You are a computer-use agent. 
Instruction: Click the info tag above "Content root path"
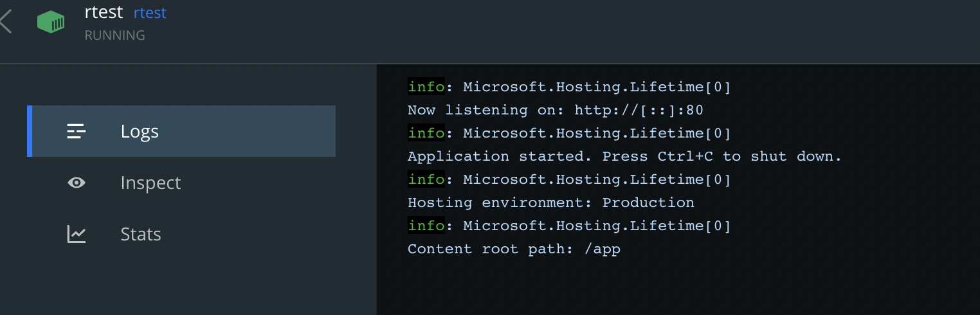426,226
